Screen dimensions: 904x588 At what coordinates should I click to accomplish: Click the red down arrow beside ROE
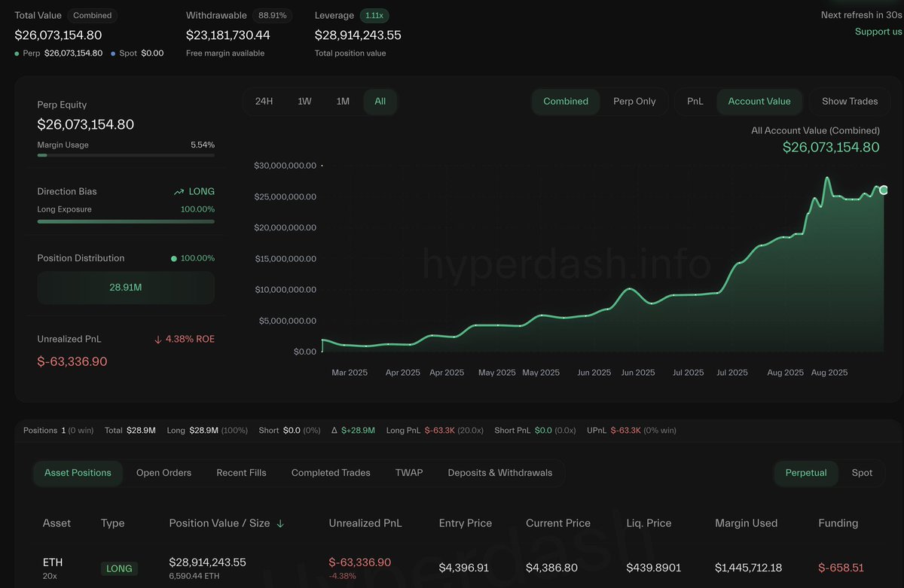158,340
